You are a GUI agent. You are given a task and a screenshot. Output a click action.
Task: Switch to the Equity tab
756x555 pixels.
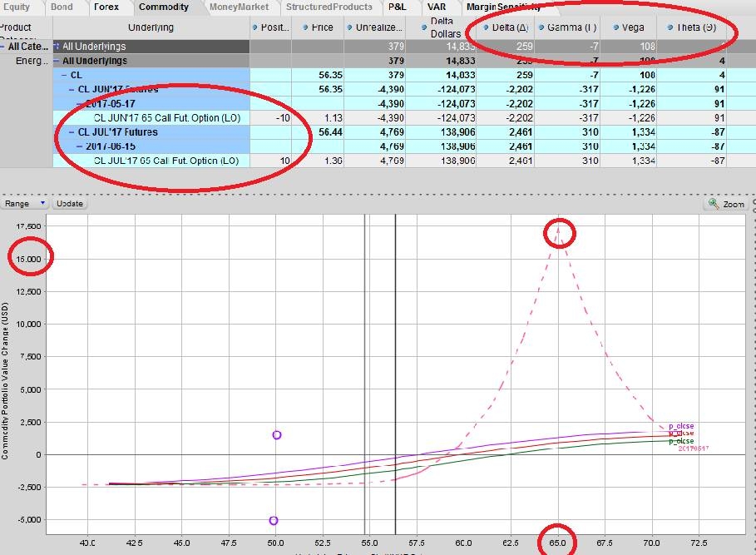pos(17,7)
